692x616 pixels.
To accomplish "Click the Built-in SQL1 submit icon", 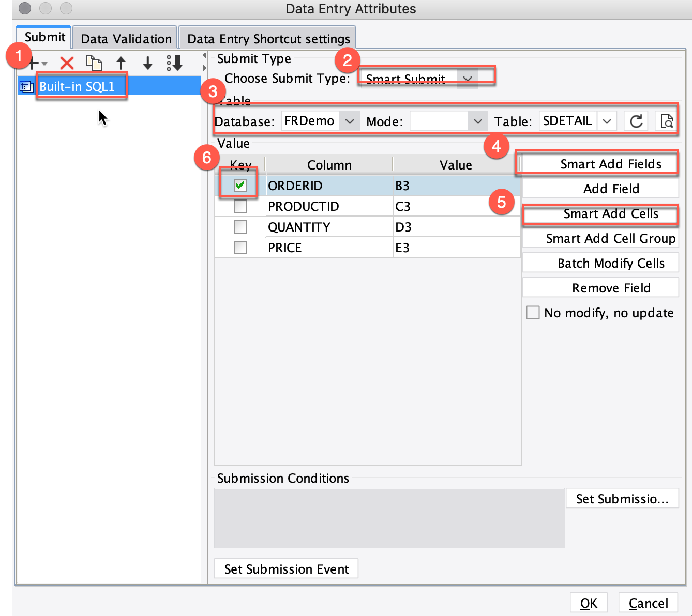I will [x=26, y=86].
